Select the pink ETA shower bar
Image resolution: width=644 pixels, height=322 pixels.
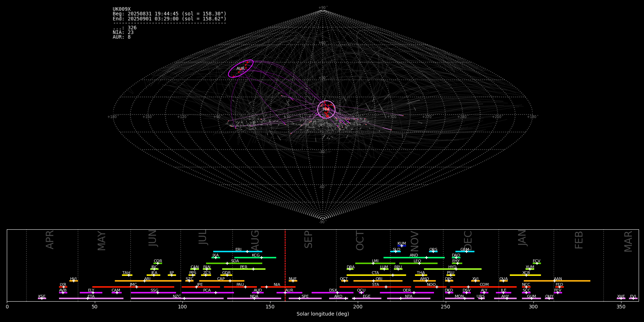[91, 298]
